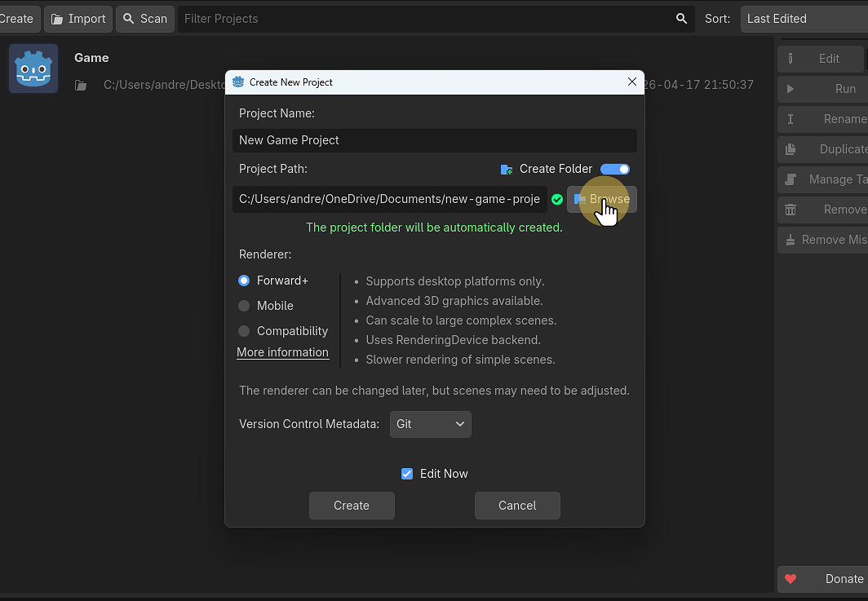Viewport: 868px width, 601px height.
Task: Toggle the Create Folder switch off
Action: point(615,169)
